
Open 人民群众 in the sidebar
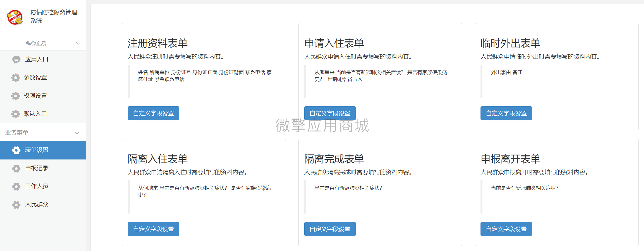pos(43,204)
